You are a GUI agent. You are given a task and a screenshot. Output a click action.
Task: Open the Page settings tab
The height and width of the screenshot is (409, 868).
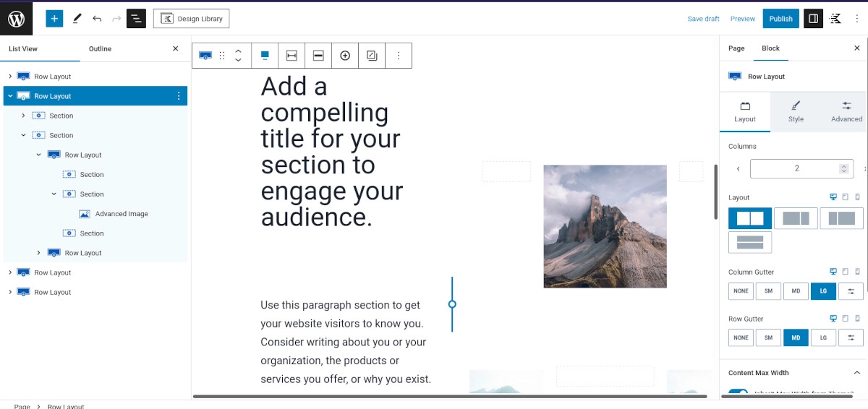736,48
